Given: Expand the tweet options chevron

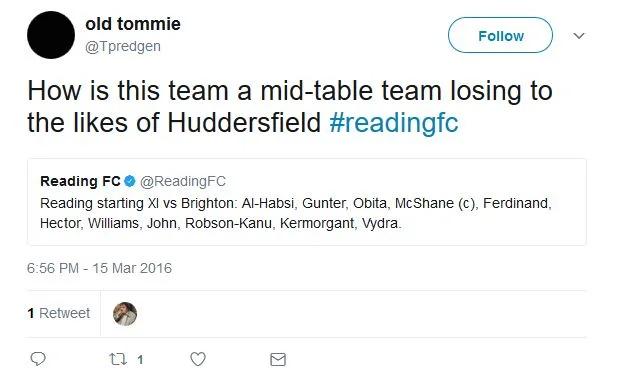Looking at the screenshot, I should (579, 35).
